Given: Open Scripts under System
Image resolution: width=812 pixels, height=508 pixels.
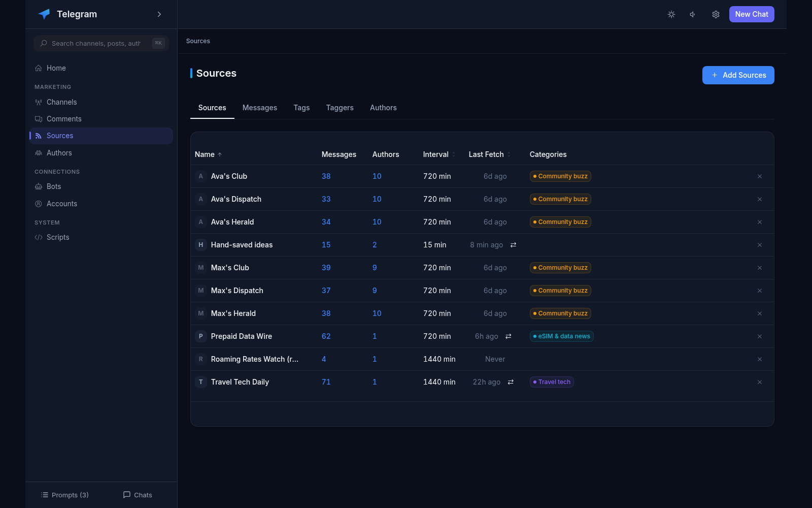Looking at the screenshot, I should 101,237.
